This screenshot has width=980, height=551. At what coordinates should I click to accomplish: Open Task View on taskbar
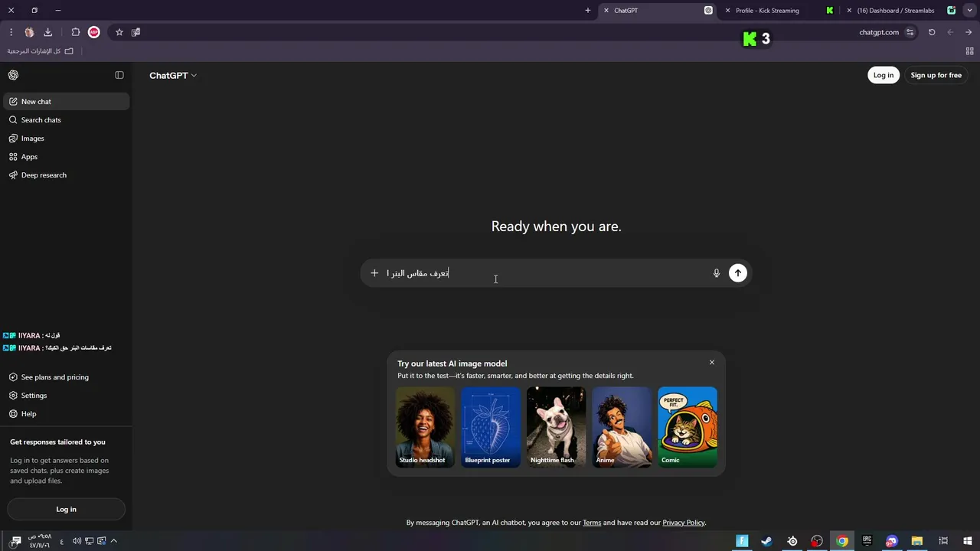943,541
